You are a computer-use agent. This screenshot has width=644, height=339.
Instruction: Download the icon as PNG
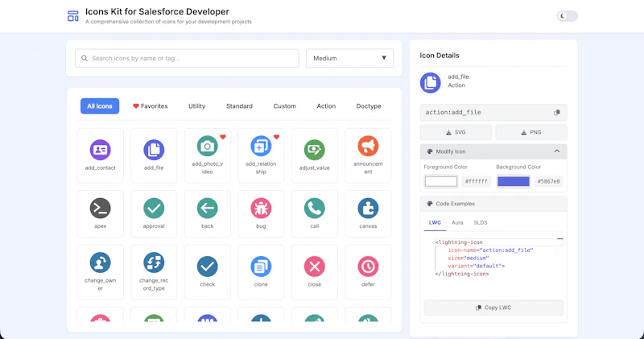pyautogui.click(x=531, y=132)
